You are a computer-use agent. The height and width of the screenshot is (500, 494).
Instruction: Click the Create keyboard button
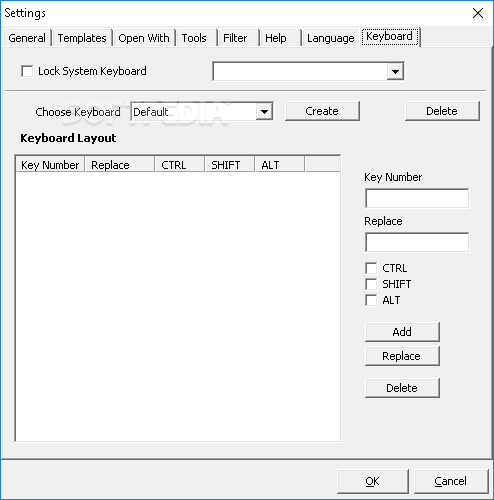pyautogui.click(x=322, y=111)
